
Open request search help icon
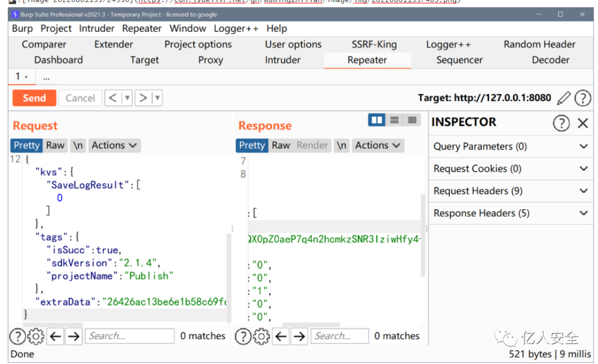(18, 336)
